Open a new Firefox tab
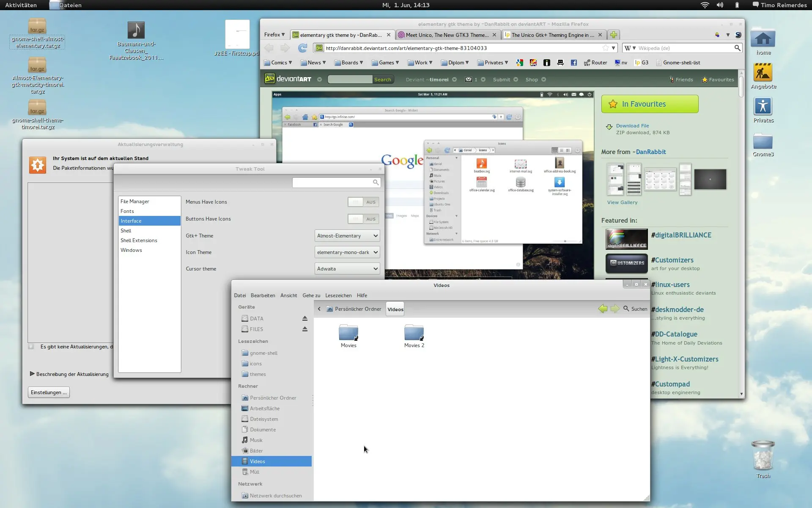The width and height of the screenshot is (812, 508). click(614, 35)
